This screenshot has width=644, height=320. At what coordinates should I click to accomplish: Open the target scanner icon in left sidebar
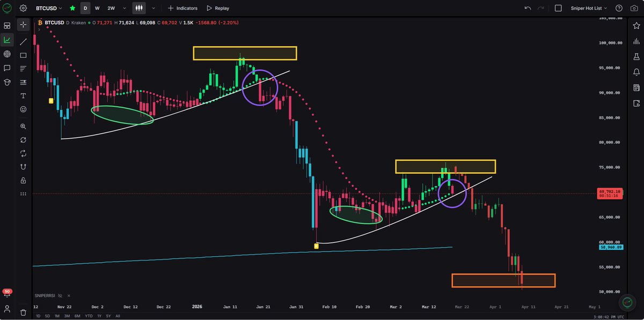pyautogui.click(x=7, y=54)
